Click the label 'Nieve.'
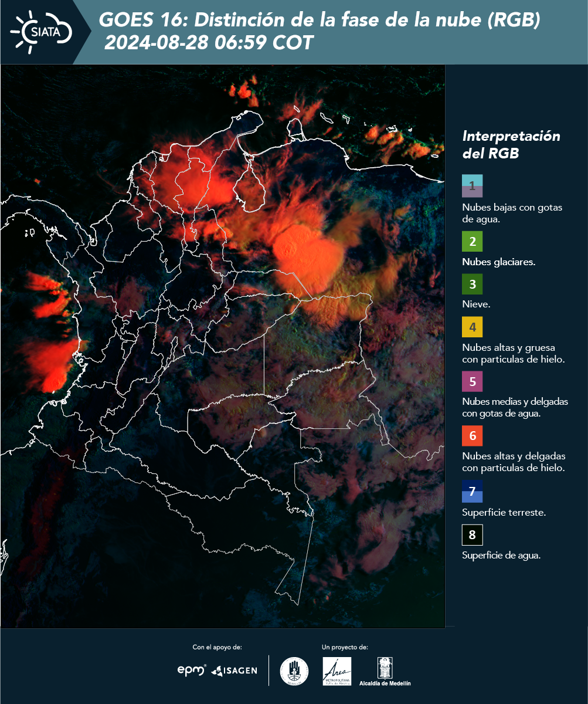The image size is (588, 704). coord(476,305)
